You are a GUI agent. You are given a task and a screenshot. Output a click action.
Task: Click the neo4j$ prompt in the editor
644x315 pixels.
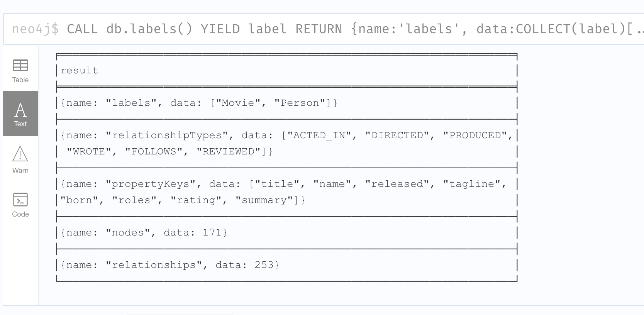click(35, 29)
